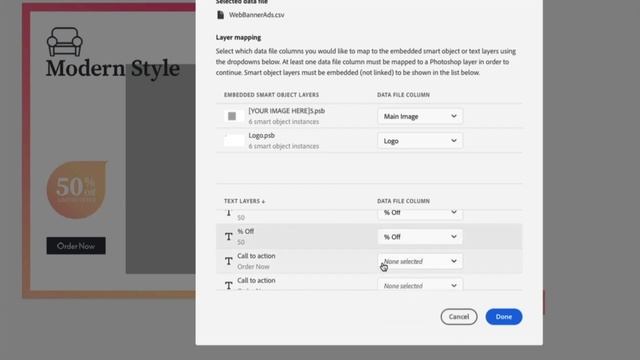Click the Layer mapping heading
The image size is (640, 360).
pos(238,38)
